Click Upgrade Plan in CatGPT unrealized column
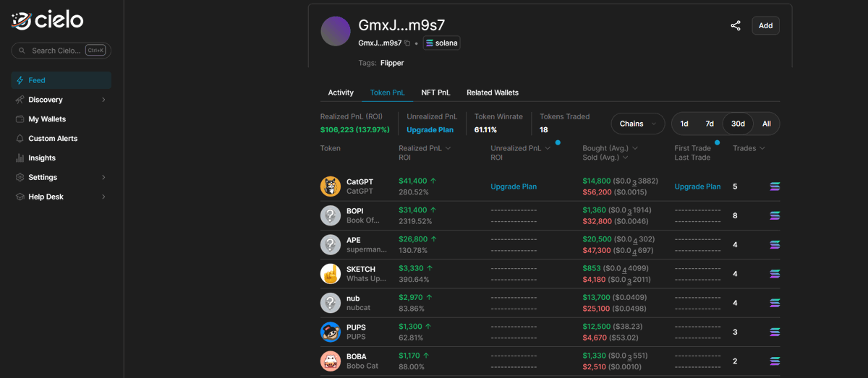 [x=514, y=186]
